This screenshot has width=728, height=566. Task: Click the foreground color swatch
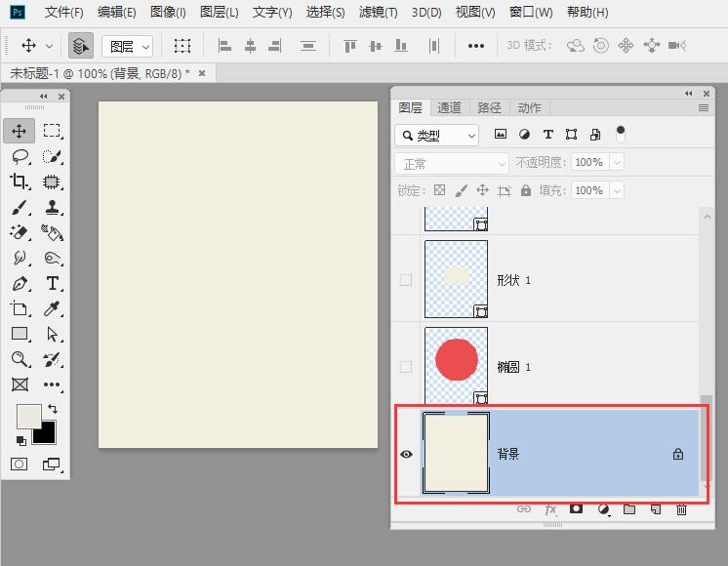point(27,415)
